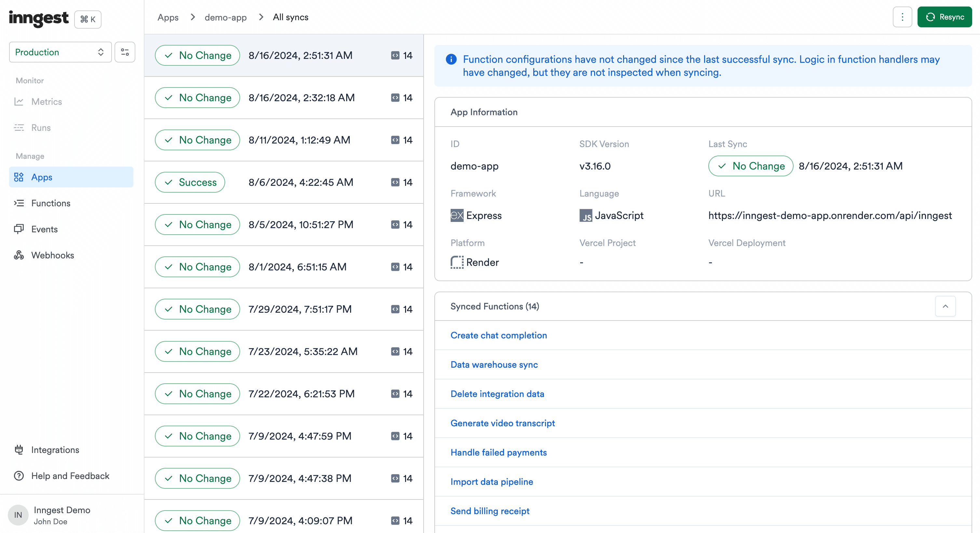
Task: Open the Generate video transcript link
Action: coord(503,423)
